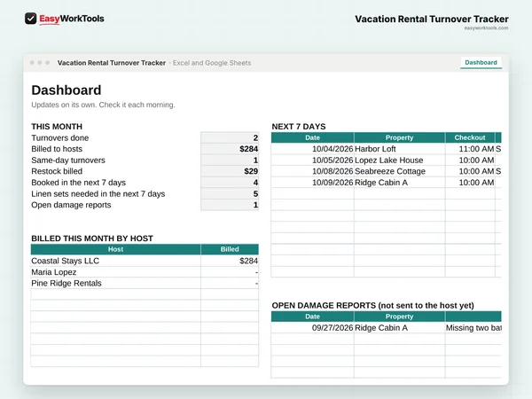
Task: Click the easyworktools.com link
Action: [x=486, y=28]
